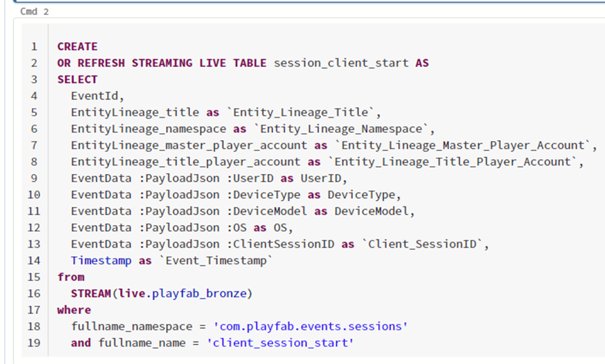Click the CREATE keyword on line 1
The height and width of the screenshot is (364, 605).
(77, 46)
